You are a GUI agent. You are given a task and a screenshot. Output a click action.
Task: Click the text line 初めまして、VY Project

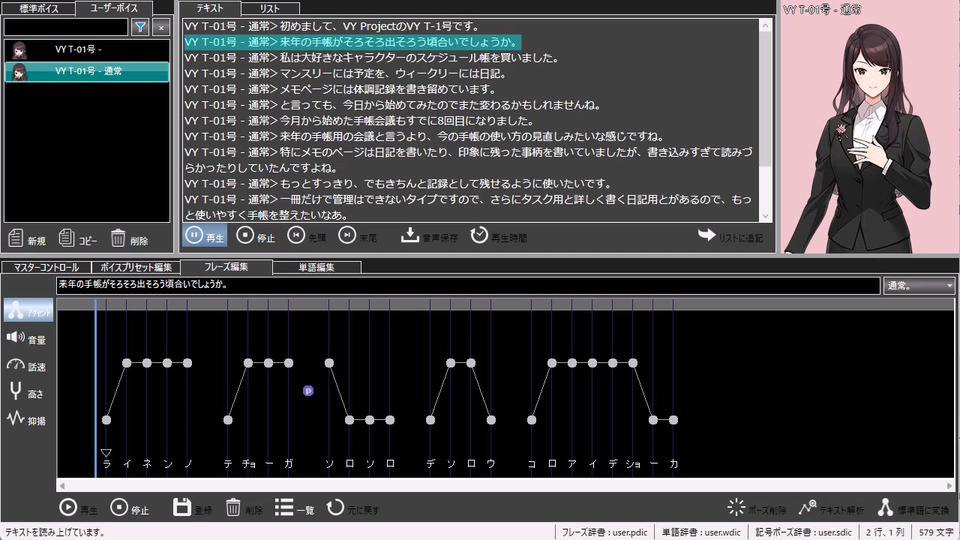[x=332, y=26]
